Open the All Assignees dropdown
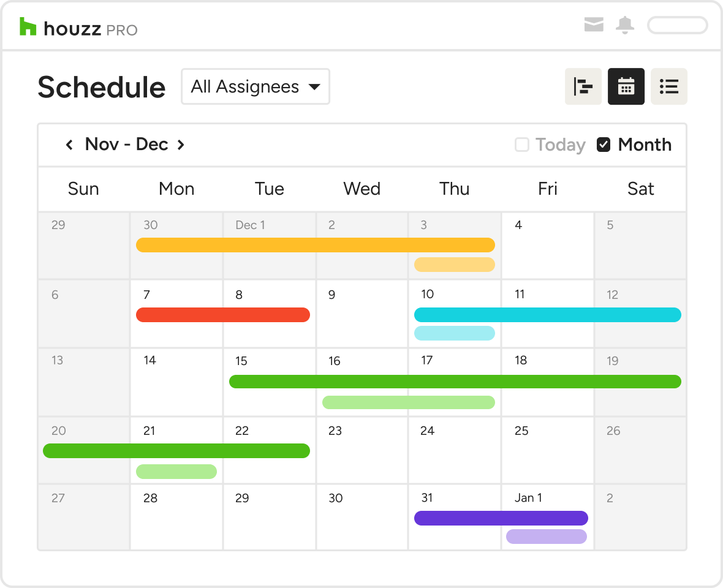The image size is (723, 588). coord(255,86)
